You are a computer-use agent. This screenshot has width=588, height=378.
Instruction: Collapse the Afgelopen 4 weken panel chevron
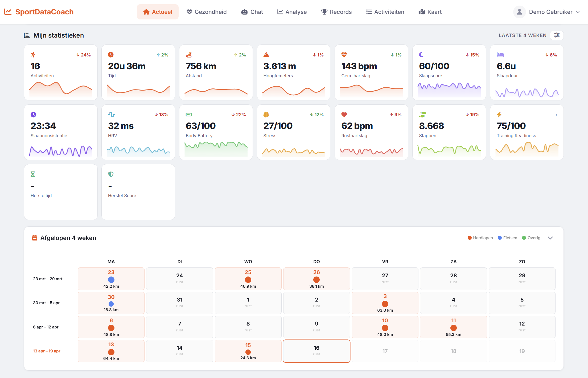click(550, 238)
